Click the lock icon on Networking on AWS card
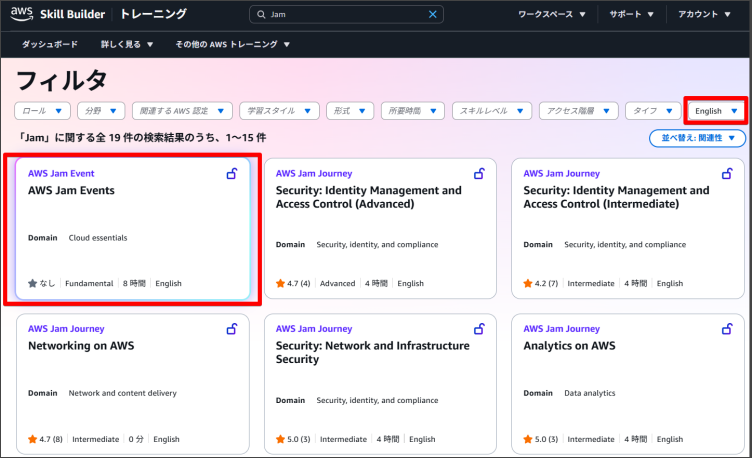The height and width of the screenshot is (458, 752). [232, 329]
